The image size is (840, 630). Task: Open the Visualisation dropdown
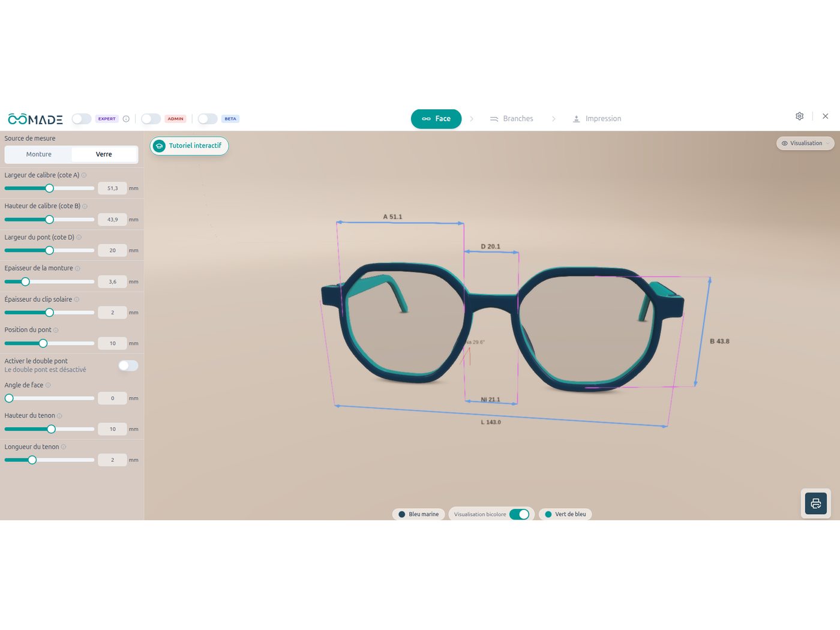pos(805,143)
